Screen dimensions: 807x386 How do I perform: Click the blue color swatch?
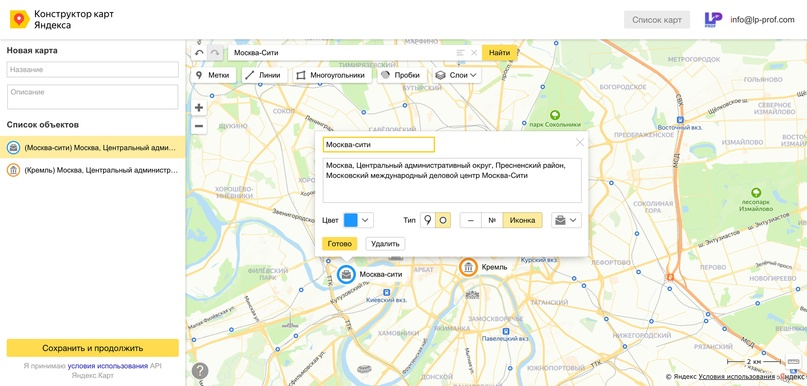point(350,220)
